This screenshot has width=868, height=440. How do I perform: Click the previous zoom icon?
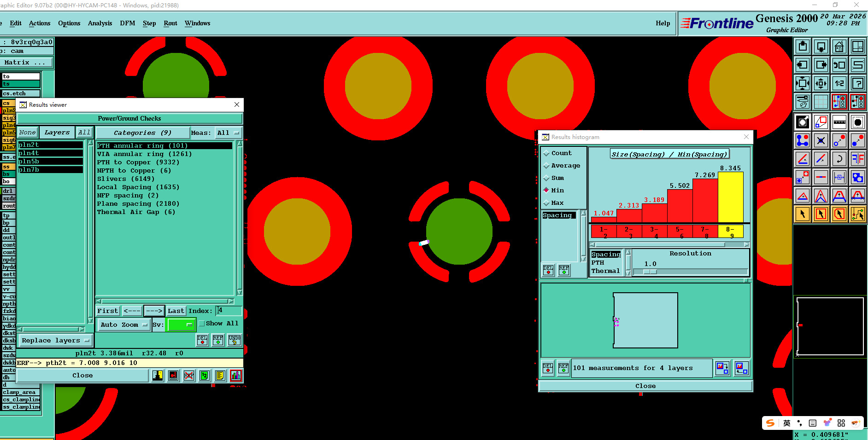839,65
